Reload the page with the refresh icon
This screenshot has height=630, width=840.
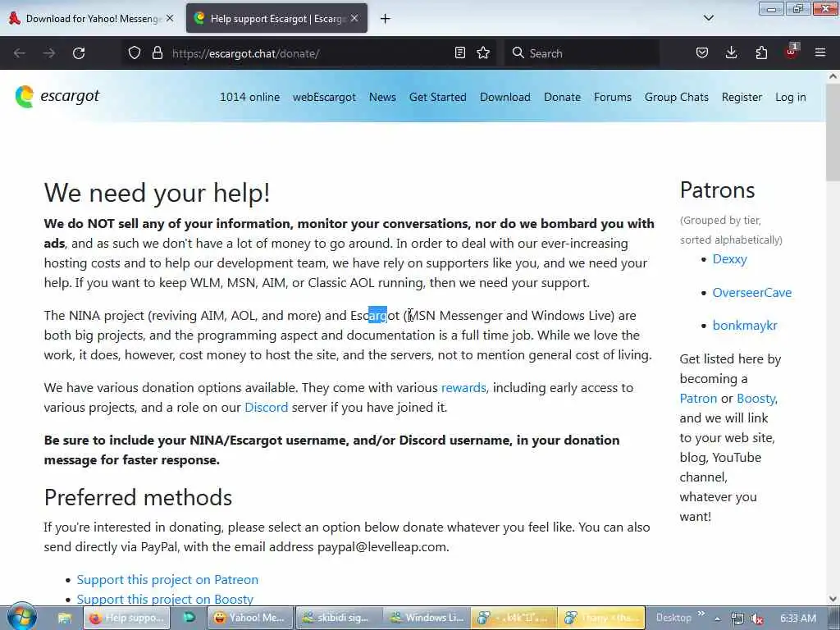[79, 53]
